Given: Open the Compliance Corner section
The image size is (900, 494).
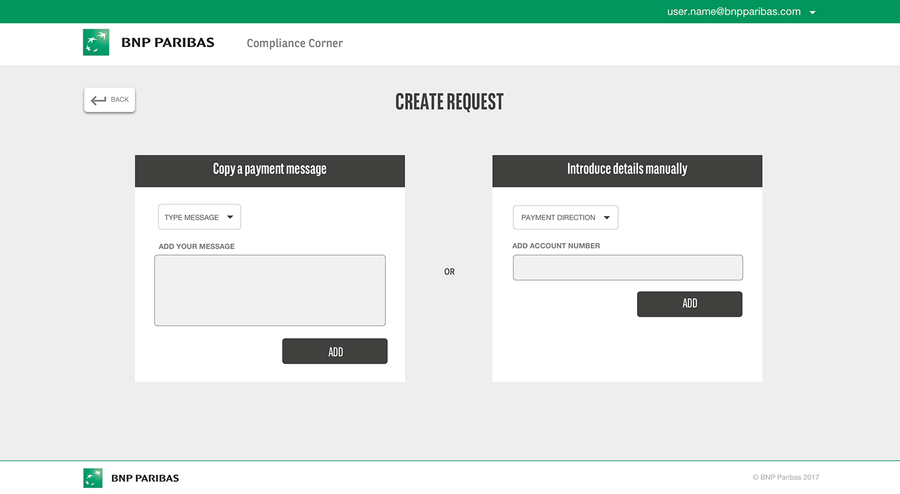Looking at the screenshot, I should 294,44.
